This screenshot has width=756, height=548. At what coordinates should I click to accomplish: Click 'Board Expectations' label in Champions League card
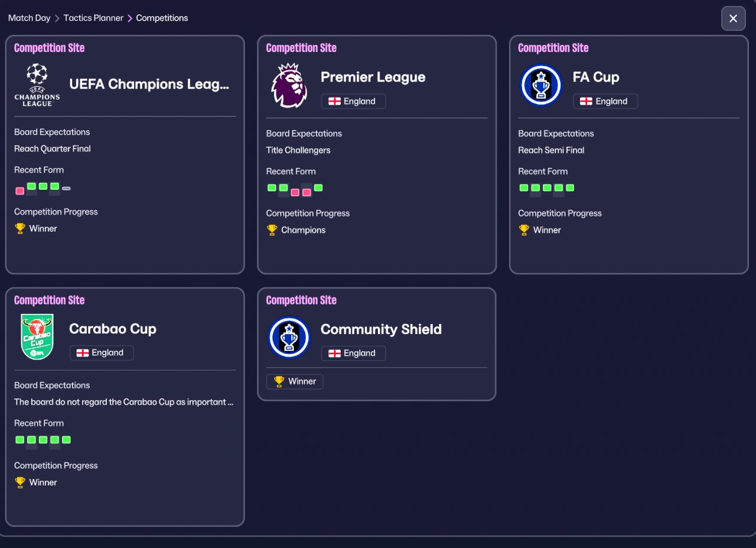pyautogui.click(x=52, y=132)
